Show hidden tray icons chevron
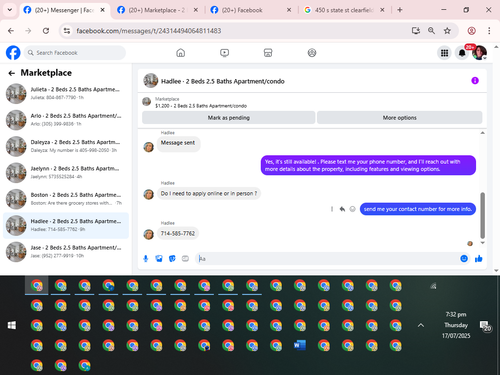Viewport: 500px width, 375px height. point(421,325)
